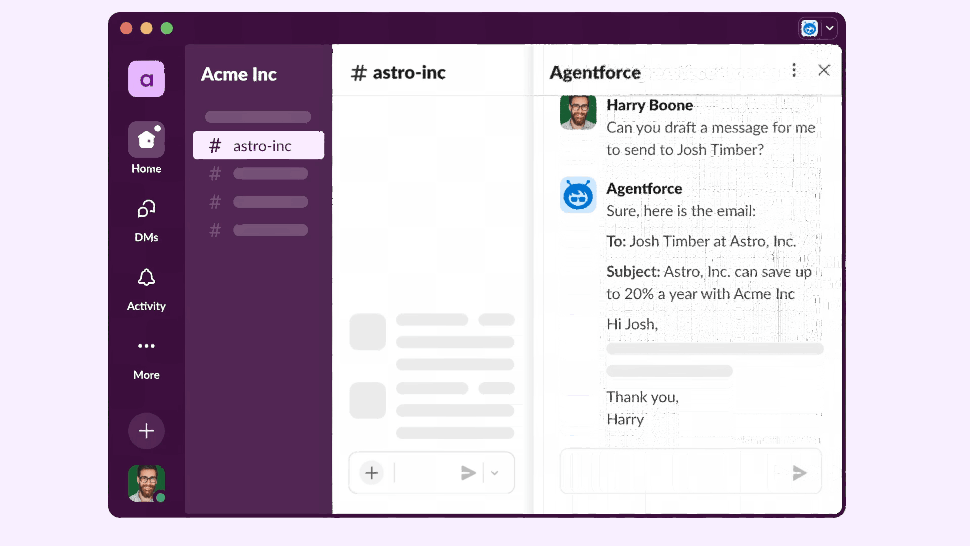The width and height of the screenshot is (970, 546).
Task: Click the macOS green maximize button
Action: coord(167,28)
